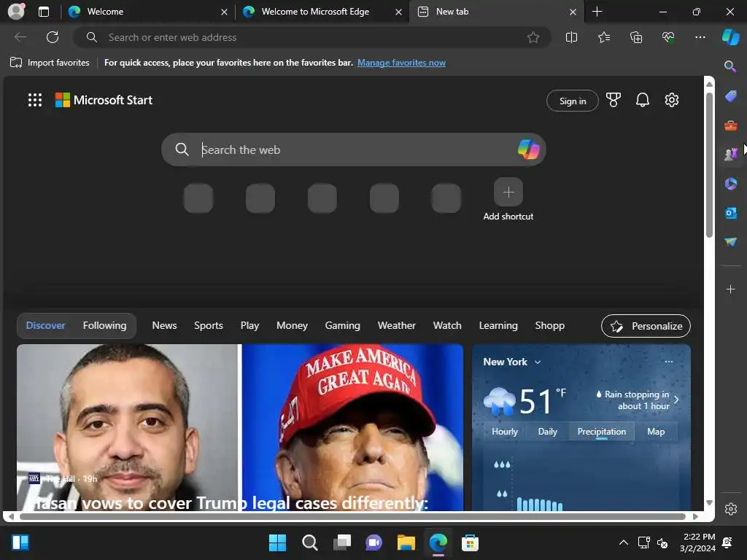Click Import favorites

50,63
